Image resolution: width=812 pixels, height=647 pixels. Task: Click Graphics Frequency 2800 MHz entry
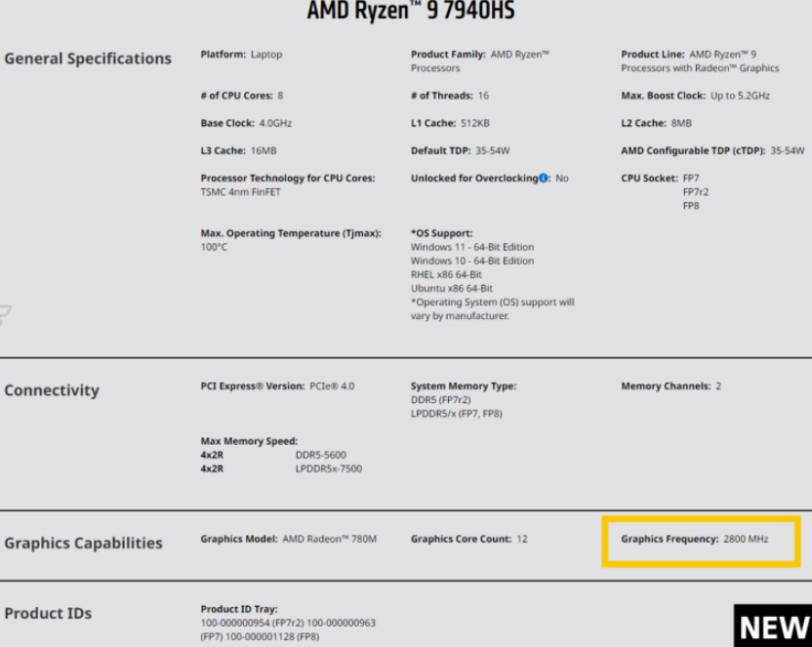tap(695, 539)
